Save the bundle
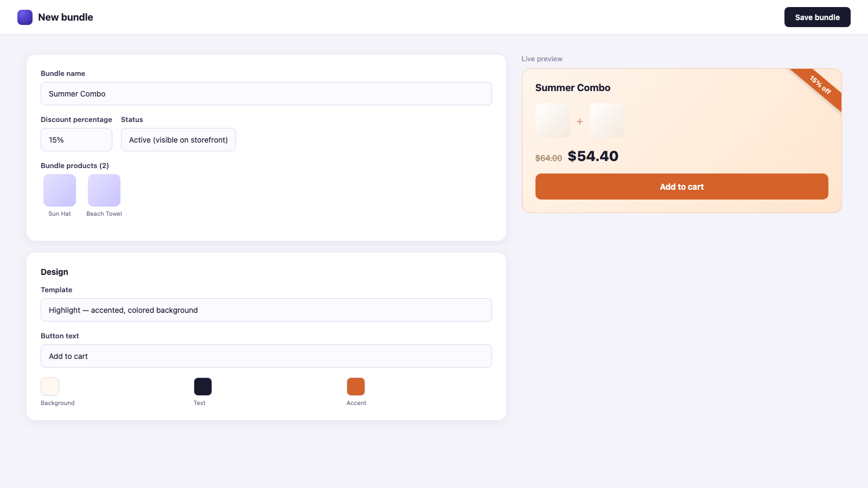 click(817, 17)
